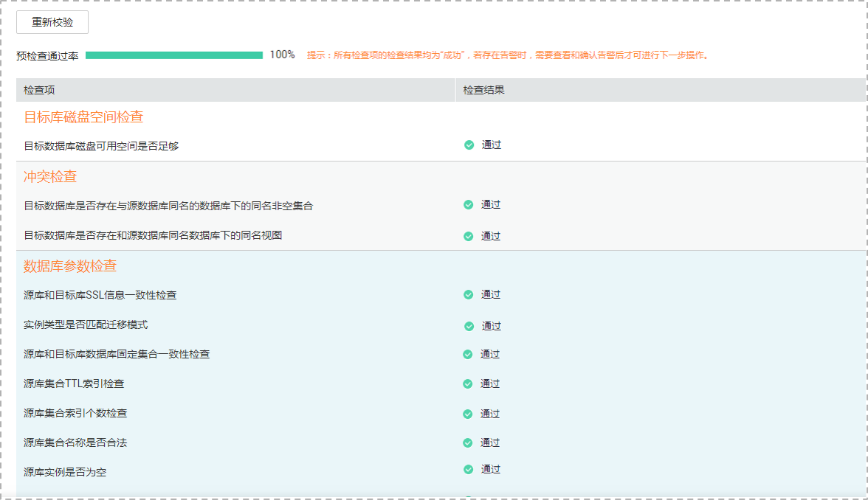Click pass icon for 源库实例是否为空
868x500 pixels.
[x=468, y=469]
